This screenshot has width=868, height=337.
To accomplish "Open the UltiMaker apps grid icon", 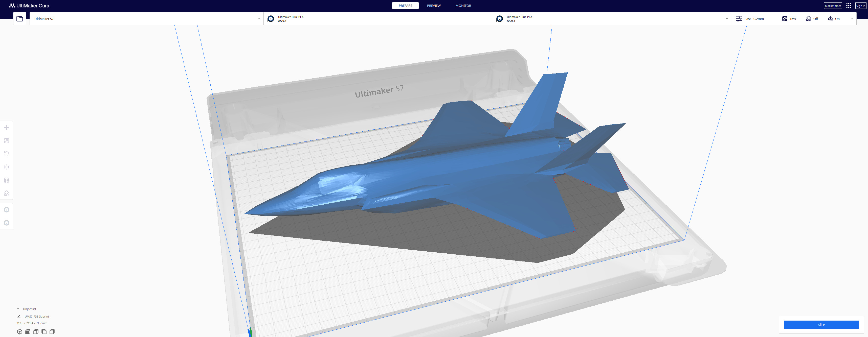I will (x=849, y=6).
